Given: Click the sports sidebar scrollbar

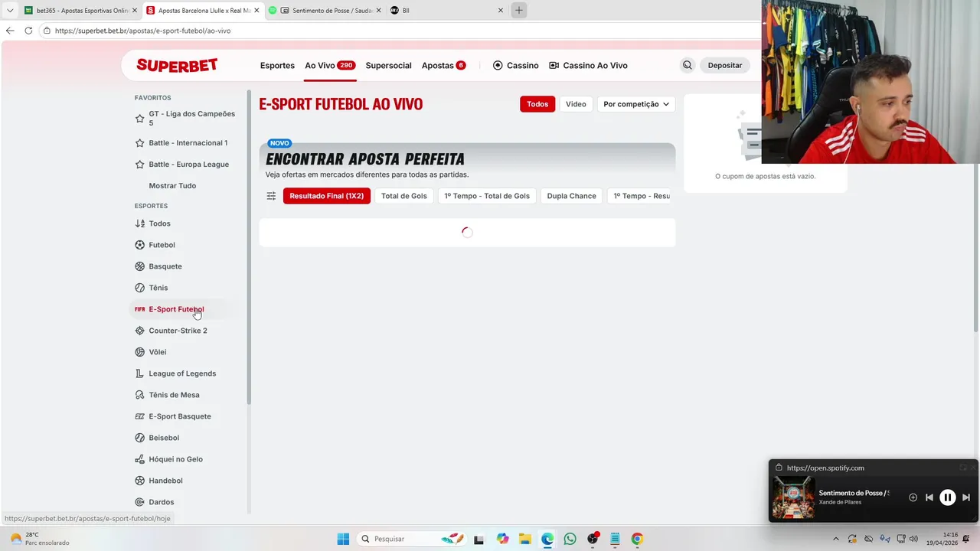Looking at the screenshot, I should [249, 249].
